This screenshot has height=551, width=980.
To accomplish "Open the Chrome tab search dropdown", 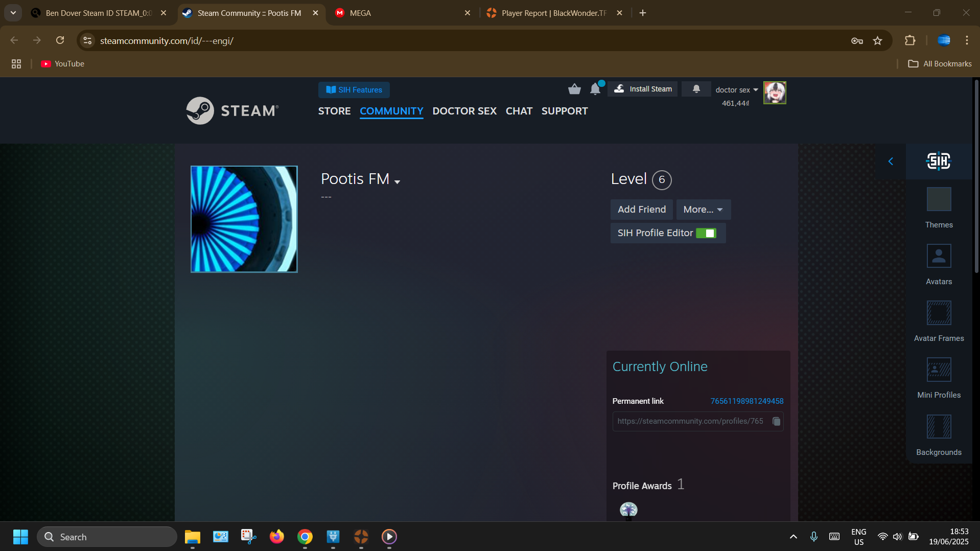I will pyautogui.click(x=13, y=13).
